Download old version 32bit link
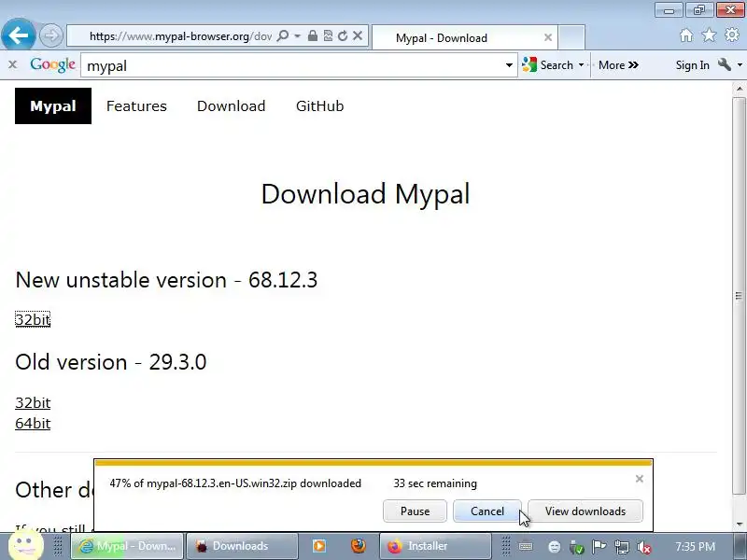The height and width of the screenshot is (560, 747). [33, 402]
